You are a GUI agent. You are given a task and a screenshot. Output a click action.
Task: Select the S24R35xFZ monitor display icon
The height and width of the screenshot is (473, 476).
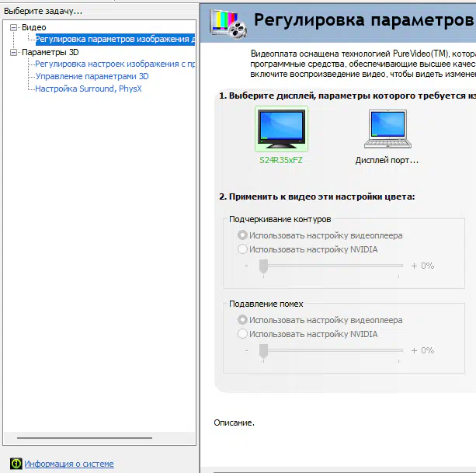281,129
